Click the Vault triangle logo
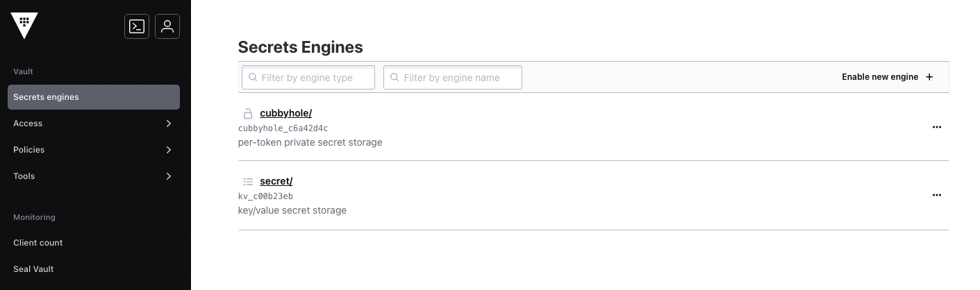Image resolution: width=980 pixels, height=290 pixels. tap(24, 24)
